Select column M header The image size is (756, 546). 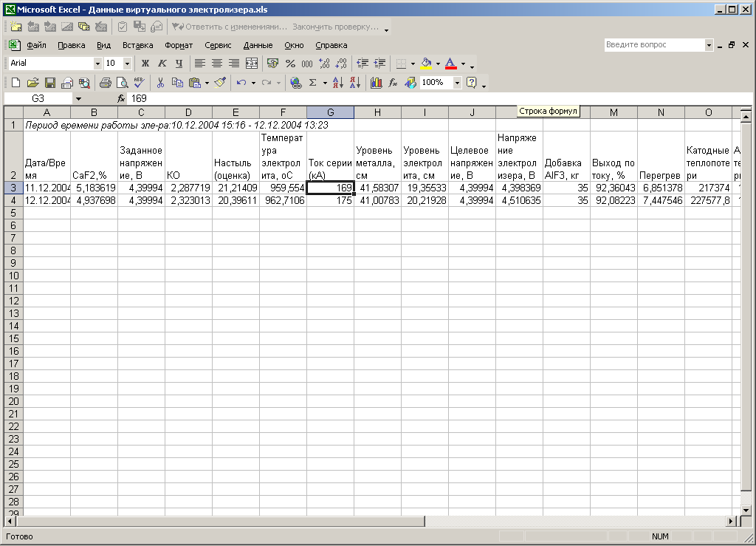click(x=614, y=112)
